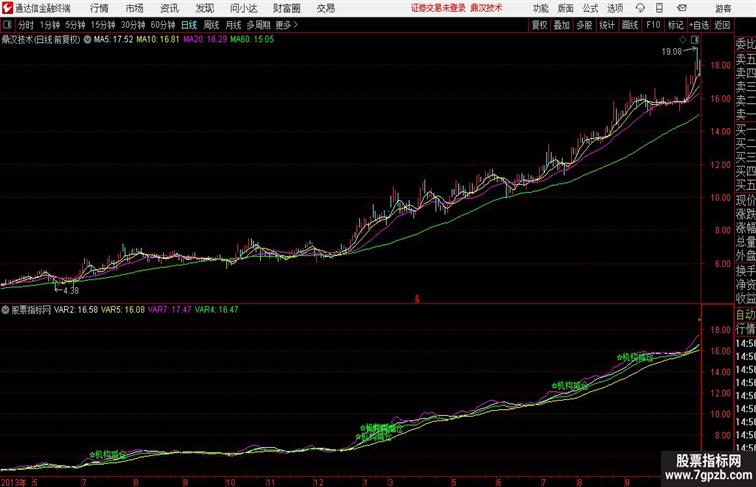Toggle the left panel icon beside 分时
This screenshot has height=487, width=756.
pyautogui.click(x=7, y=25)
